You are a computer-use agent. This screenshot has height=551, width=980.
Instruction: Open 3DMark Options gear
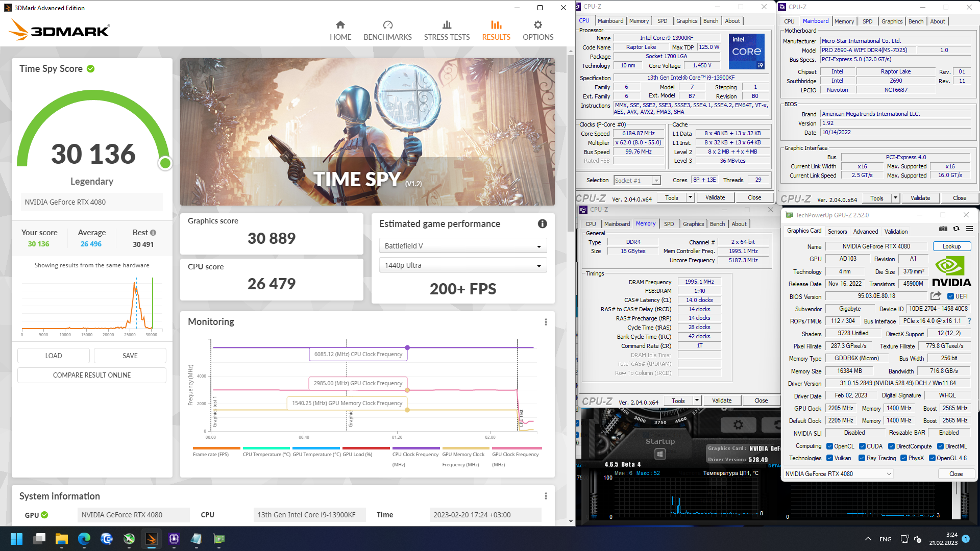(x=538, y=24)
